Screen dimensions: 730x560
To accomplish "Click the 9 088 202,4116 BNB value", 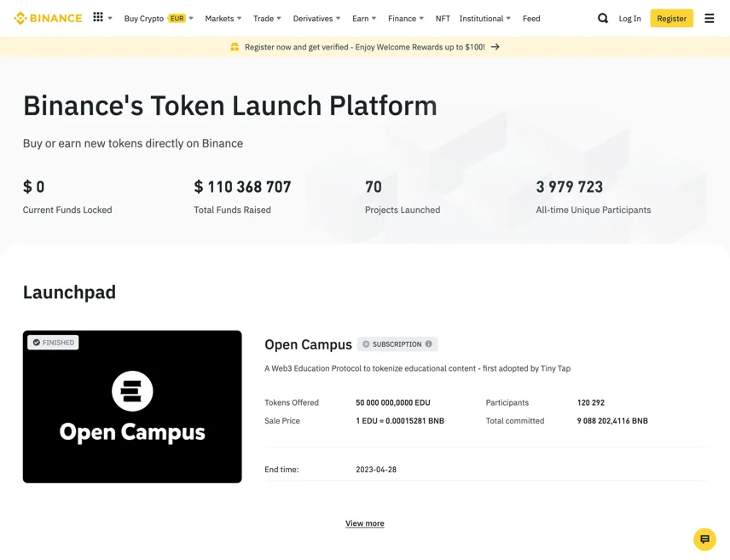I will click(x=612, y=420).
